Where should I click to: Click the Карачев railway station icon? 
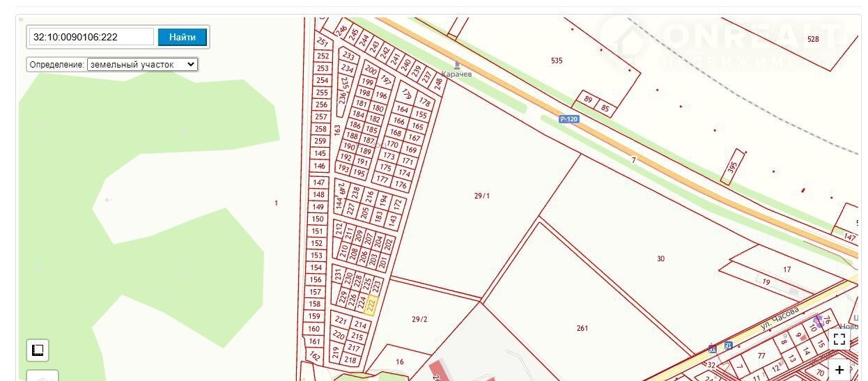click(457, 64)
